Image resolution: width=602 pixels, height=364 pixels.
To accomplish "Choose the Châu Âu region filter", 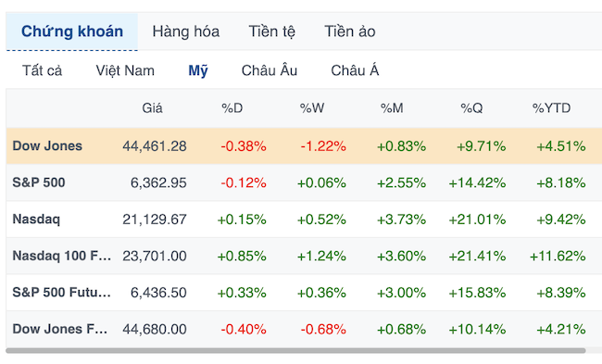I will [x=270, y=70].
